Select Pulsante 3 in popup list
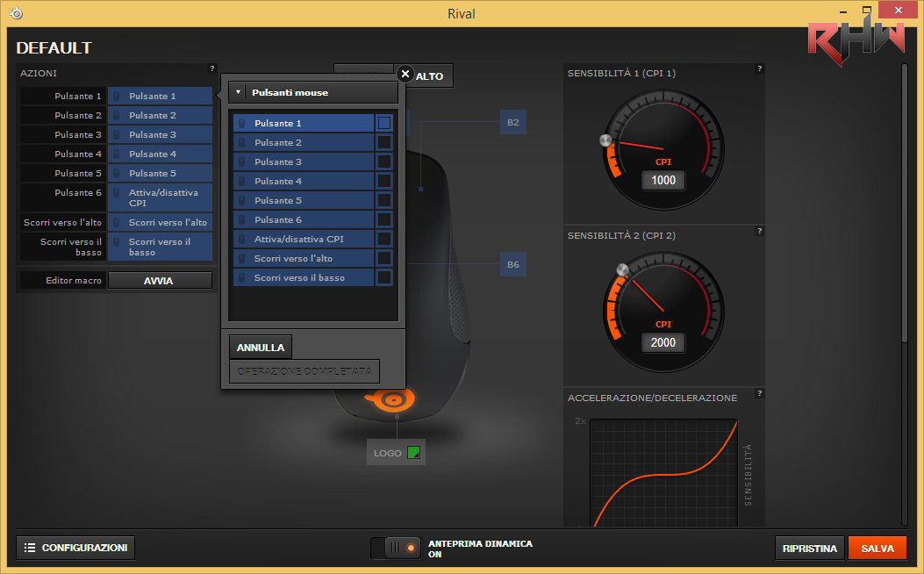This screenshot has height=574, width=924. click(304, 161)
